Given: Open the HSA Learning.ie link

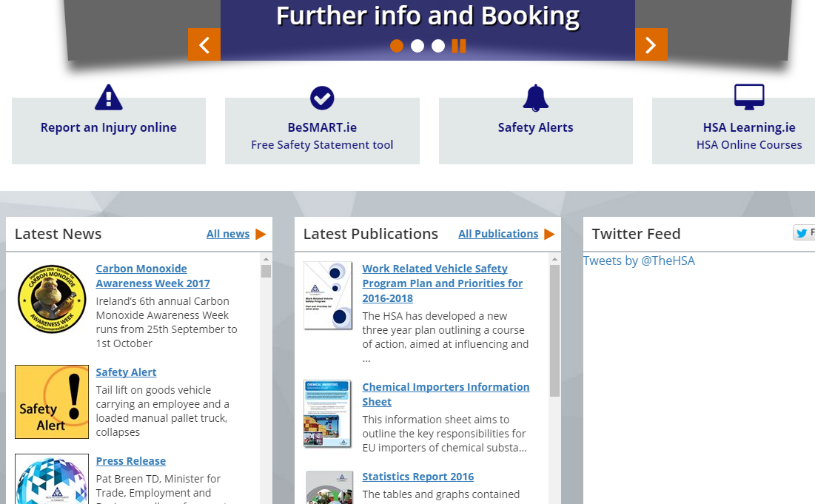Looking at the screenshot, I should (x=749, y=128).
